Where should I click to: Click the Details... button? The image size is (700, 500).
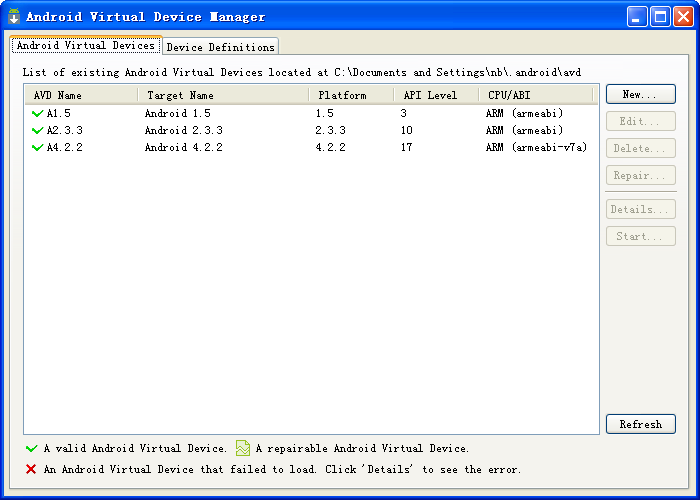[641, 209]
